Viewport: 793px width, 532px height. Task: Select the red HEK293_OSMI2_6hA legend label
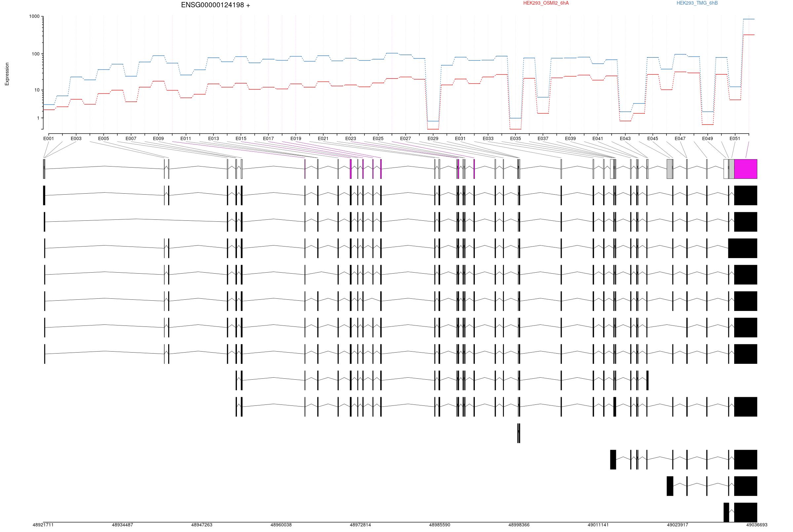coord(546,3)
